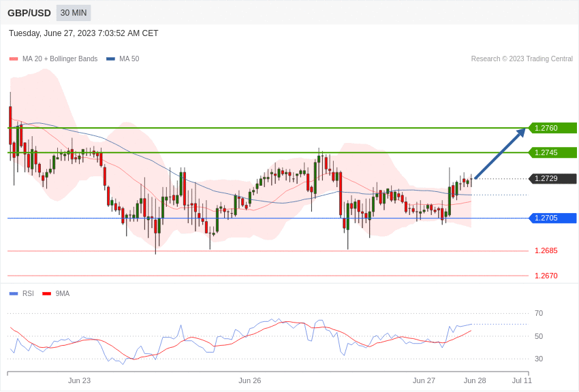
Task: Click the Jun 27 date axis label
Action: [x=424, y=380]
